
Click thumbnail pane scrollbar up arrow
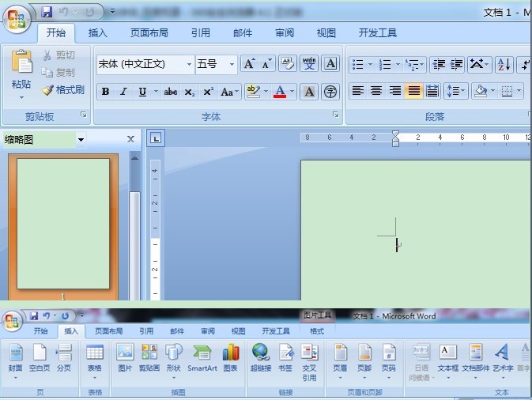coord(134,158)
